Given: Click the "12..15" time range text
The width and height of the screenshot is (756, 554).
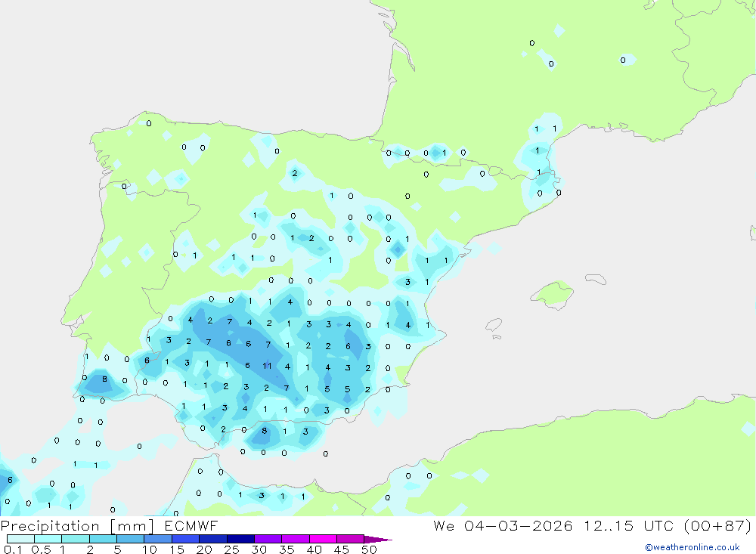Looking at the screenshot, I should click(x=609, y=526).
